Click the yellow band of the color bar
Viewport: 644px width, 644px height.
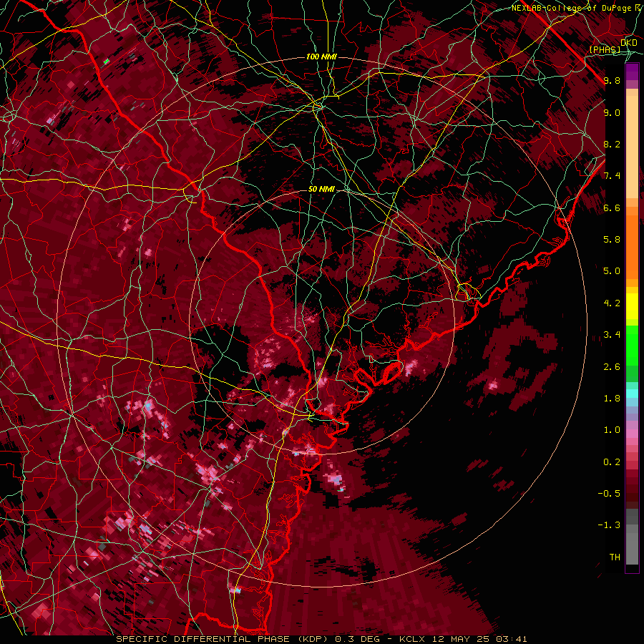pos(632,306)
